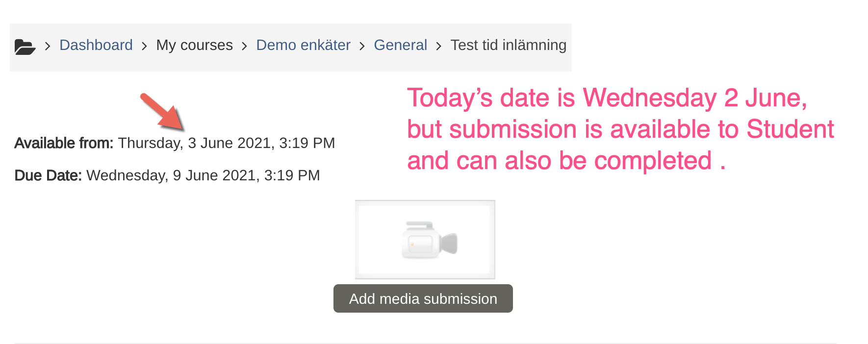Click the chevron after My courses
The width and height of the screenshot is (868, 344).
pyautogui.click(x=244, y=47)
